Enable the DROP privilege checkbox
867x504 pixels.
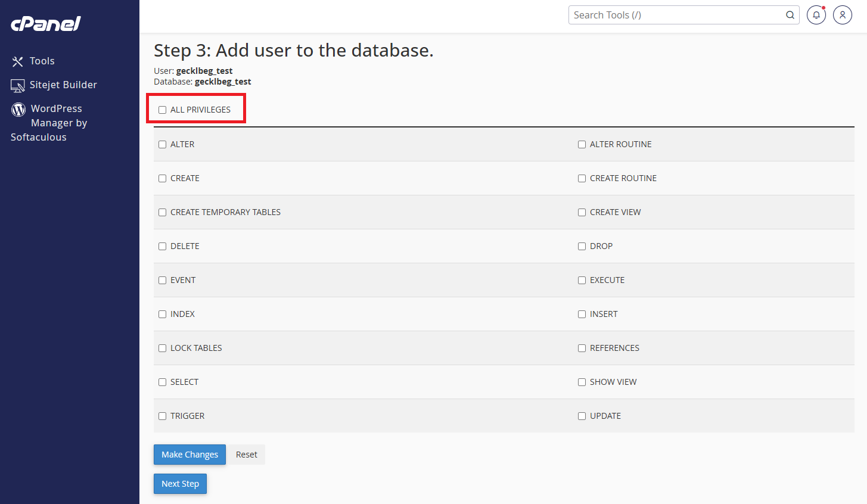582,246
